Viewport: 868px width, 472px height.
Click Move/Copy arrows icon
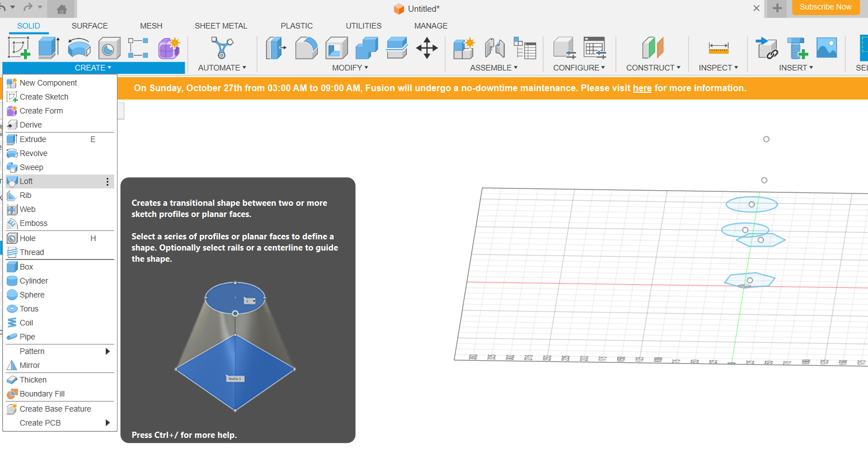tap(427, 48)
